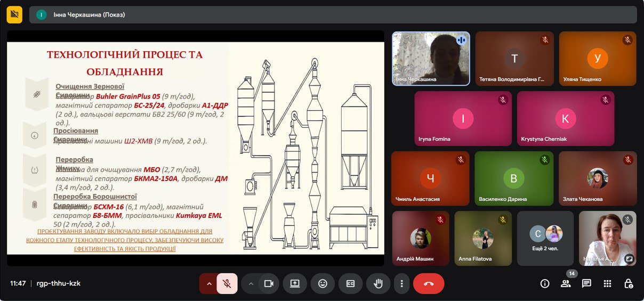Click the heading Очищення Зернової Сировини
Image resolution: width=644 pixels, height=301 pixels.
[90, 91]
